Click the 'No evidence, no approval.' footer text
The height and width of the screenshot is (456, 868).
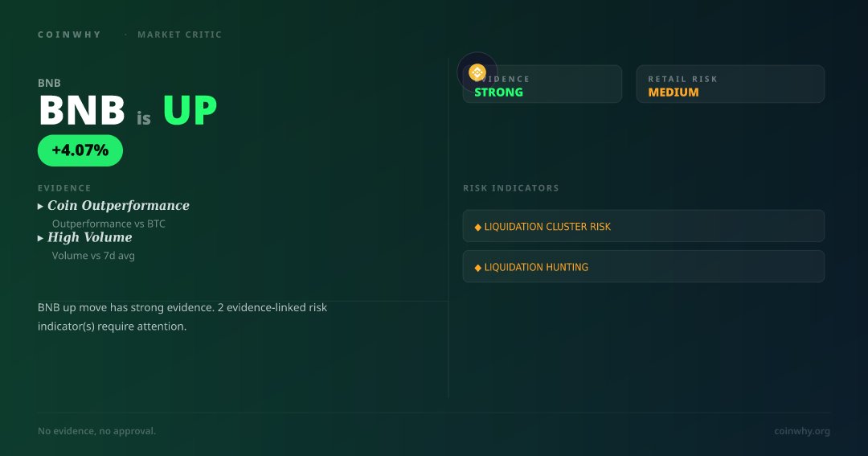pos(97,431)
